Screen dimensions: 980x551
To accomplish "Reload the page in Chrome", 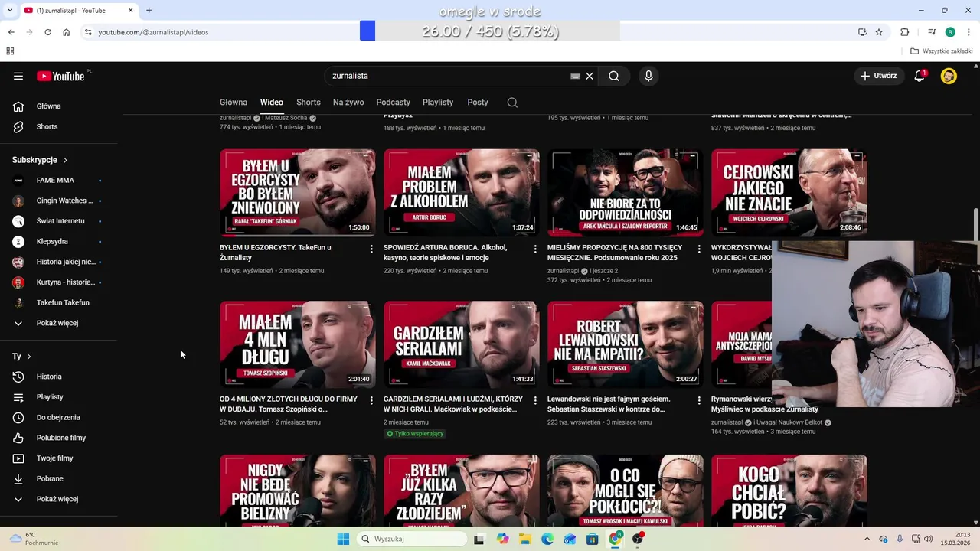I will click(47, 32).
